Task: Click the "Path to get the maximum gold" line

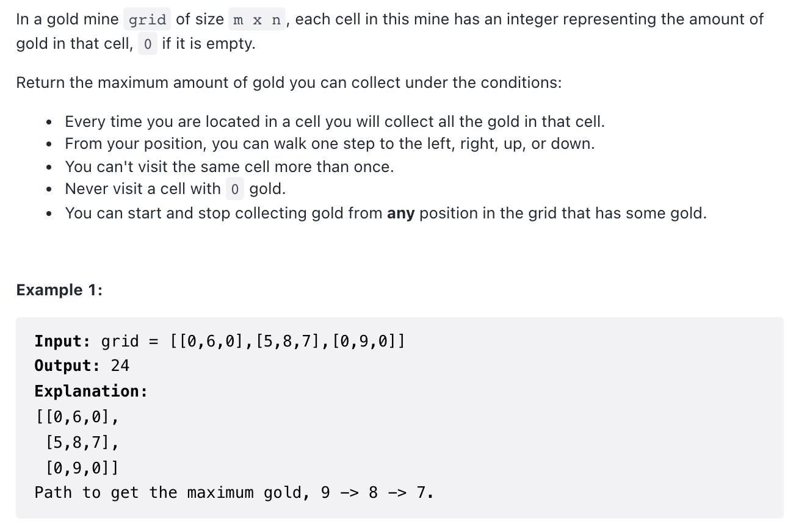Action: pyautogui.click(x=234, y=492)
